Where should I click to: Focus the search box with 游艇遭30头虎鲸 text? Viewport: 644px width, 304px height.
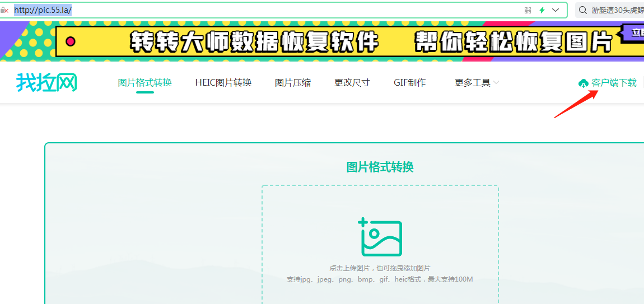tap(609, 10)
